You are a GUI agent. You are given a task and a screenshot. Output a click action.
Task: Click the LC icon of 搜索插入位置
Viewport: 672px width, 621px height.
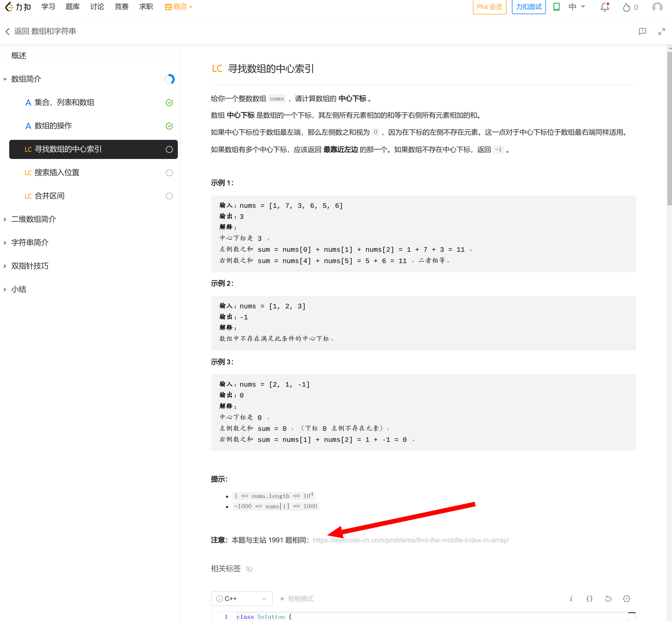click(28, 173)
